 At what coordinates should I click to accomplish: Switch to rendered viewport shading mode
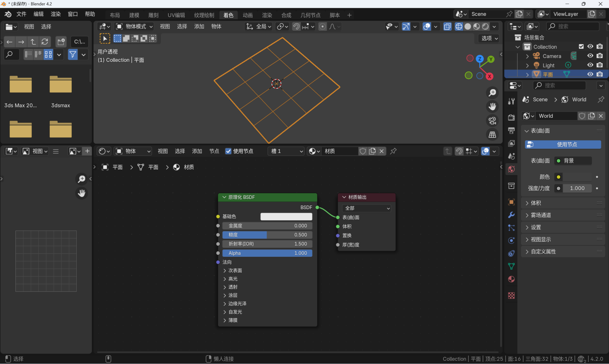(x=485, y=27)
